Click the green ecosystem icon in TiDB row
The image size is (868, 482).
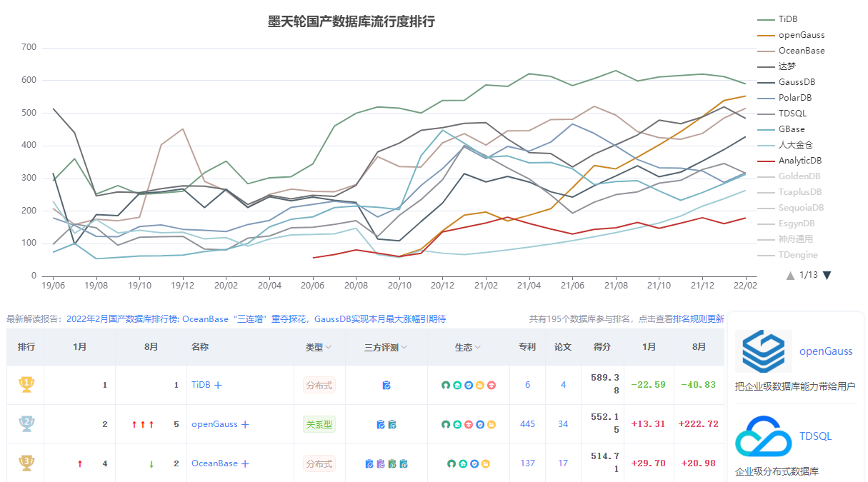tap(446, 385)
